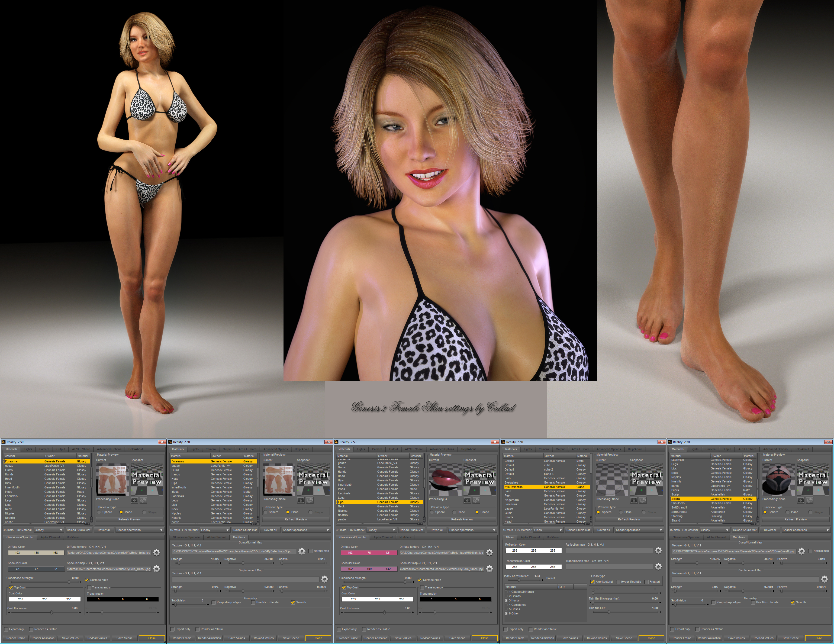Select Sphere preview type in the Lips window
This screenshot has height=644, width=834.
[432, 512]
